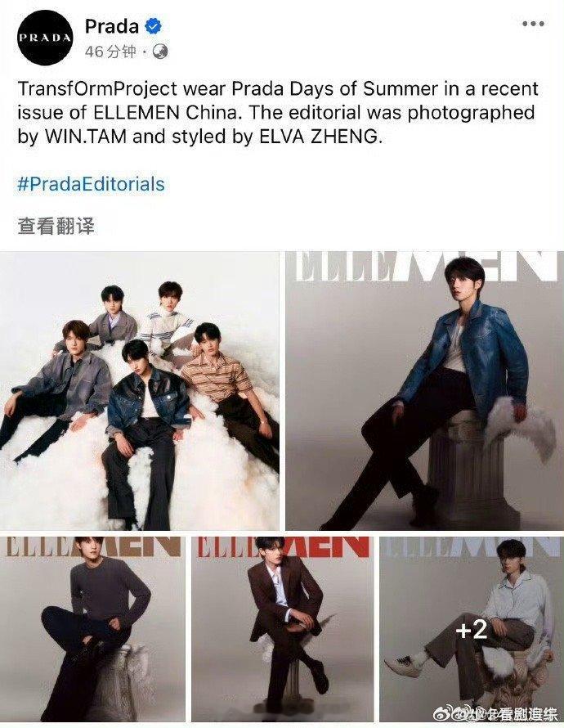Tap 查看翻译 to translate post
564x728 pixels.
[56, 226]
